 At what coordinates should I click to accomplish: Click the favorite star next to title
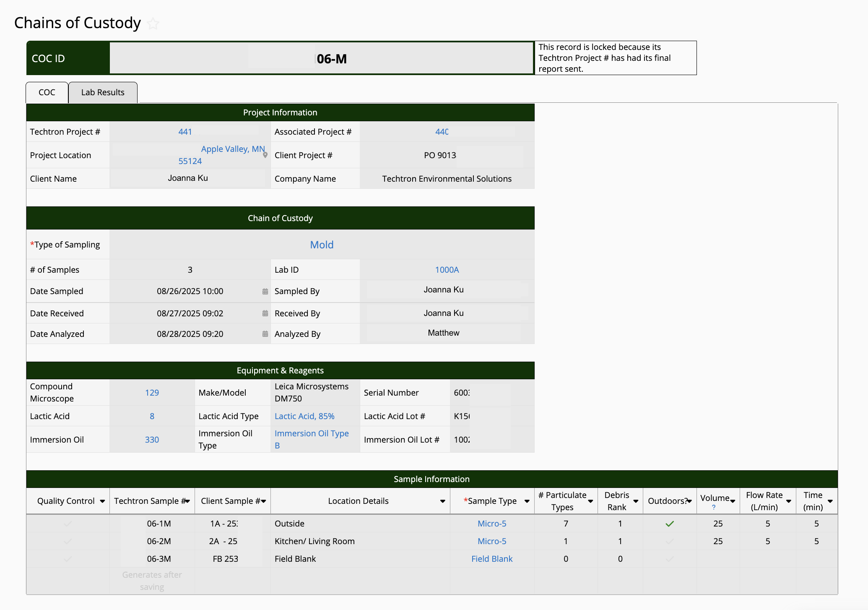coord(153,23)
